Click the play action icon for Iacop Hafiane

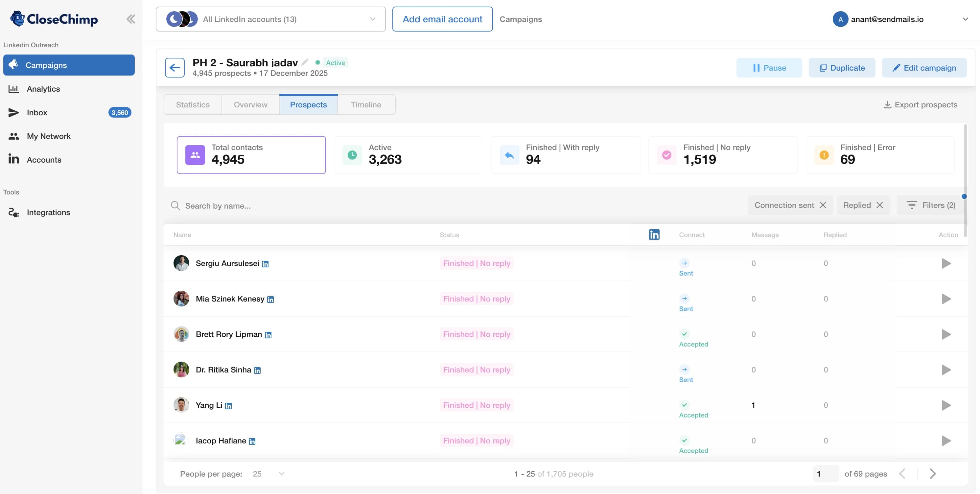pyautogui.click(x=946, y=441)
